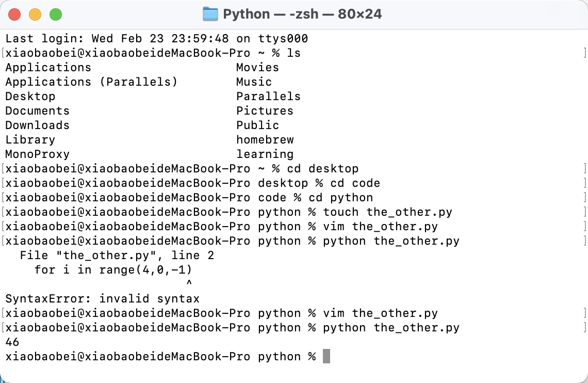Click the "Applications (Parallels)" directory entry
588x383 pixels.
click(91, 82)
